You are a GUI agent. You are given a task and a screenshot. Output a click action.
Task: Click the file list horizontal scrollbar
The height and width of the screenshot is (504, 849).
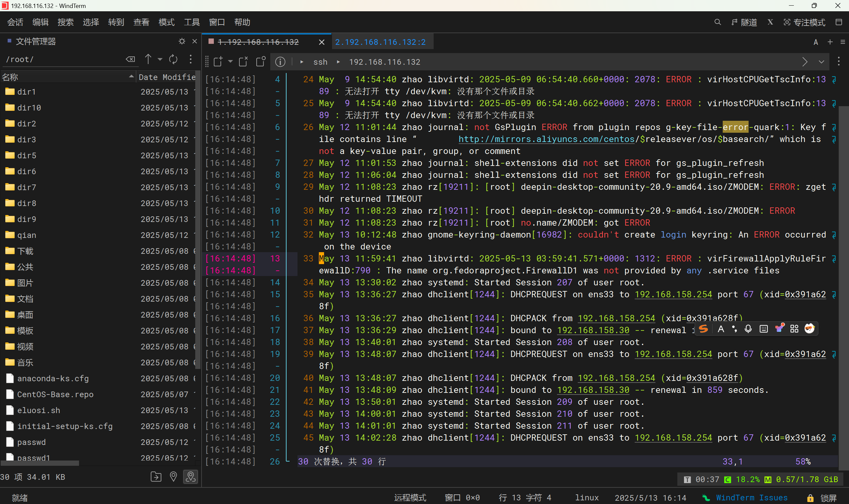(x=40, y=463)
